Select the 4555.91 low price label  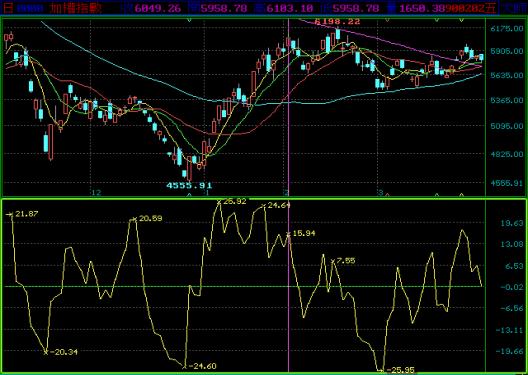[189, 185]
